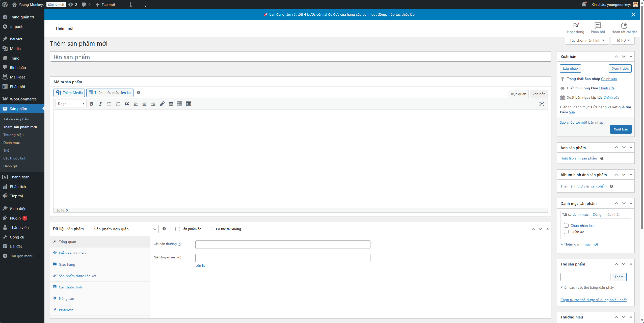Enable Có thể tải xuống option
The height and width of the screenshot is (323, 644).
click(x=212, y=229)
